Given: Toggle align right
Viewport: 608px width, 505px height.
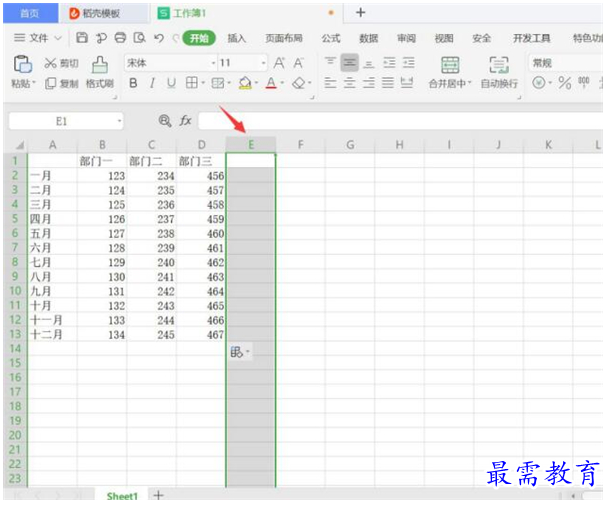Looking at the screenshot, I should pyautogui.click(x=369, y=83).
